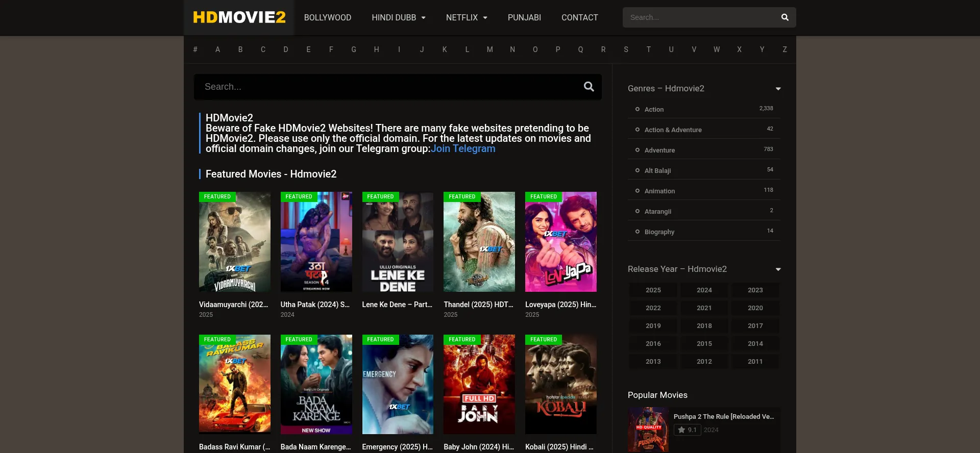Viewport: 980px width, 453px height.
Task: Click the Loveyapa (2025) Hin... title text
Action: [x=560, y=305]
